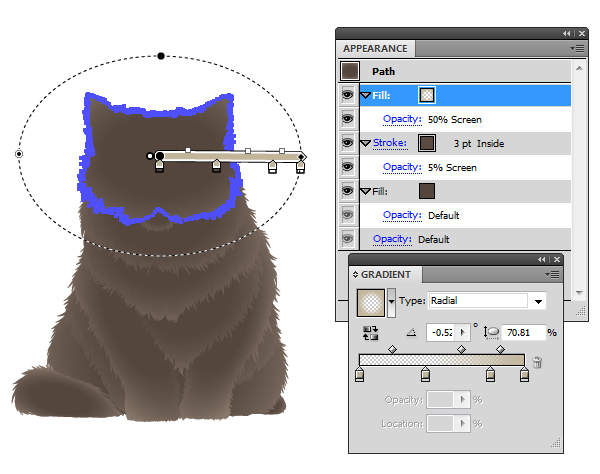Click the Stroke color swatch
This screenshot has height=474, width=600.
coord(427,143)
